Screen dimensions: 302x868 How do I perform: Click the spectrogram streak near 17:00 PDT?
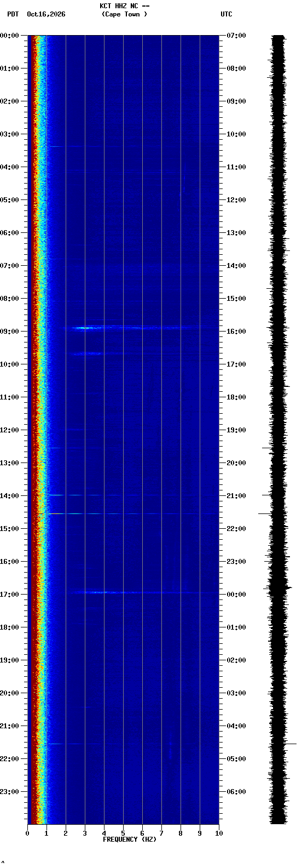click(x=101, y=592)
